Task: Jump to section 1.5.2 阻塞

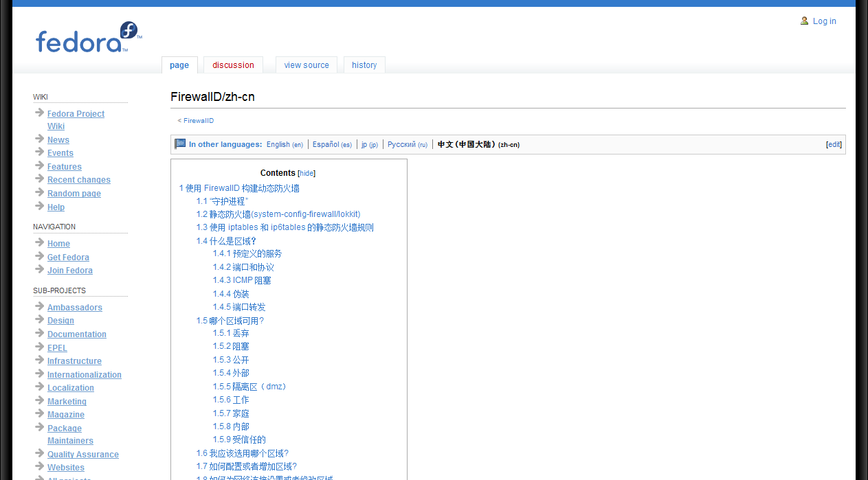Action: pyautogui.click(x=231, y=347)
